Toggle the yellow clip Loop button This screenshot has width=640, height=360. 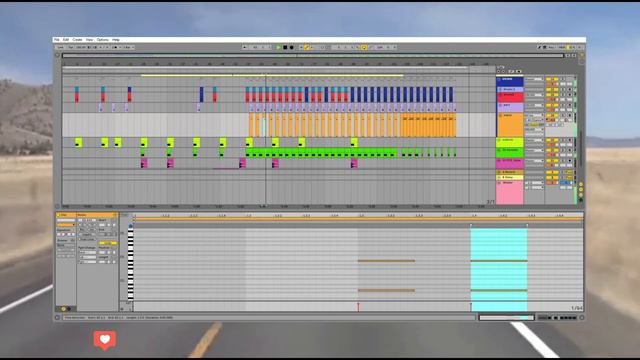click(108, 243)
